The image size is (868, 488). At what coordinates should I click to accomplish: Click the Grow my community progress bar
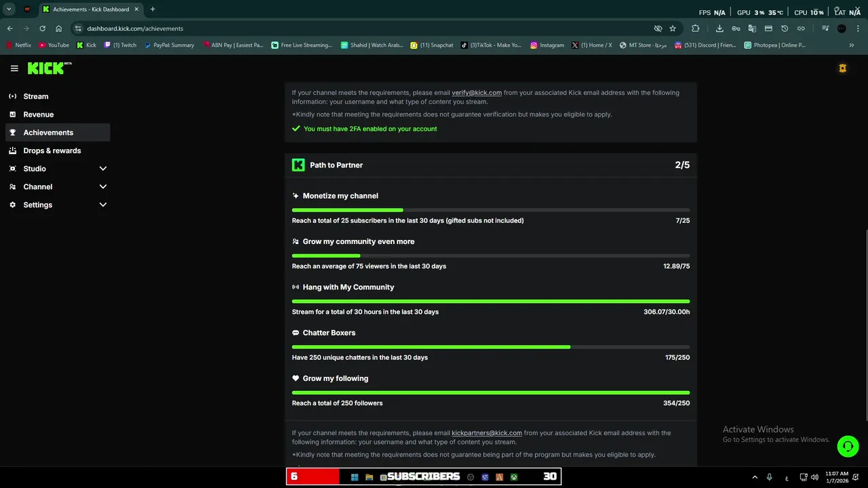491,256
